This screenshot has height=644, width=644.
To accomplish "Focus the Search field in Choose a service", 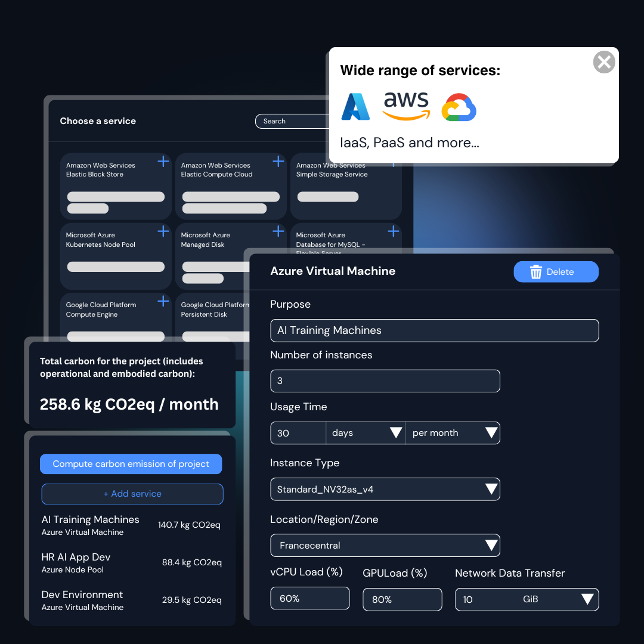I will (292, 121).
